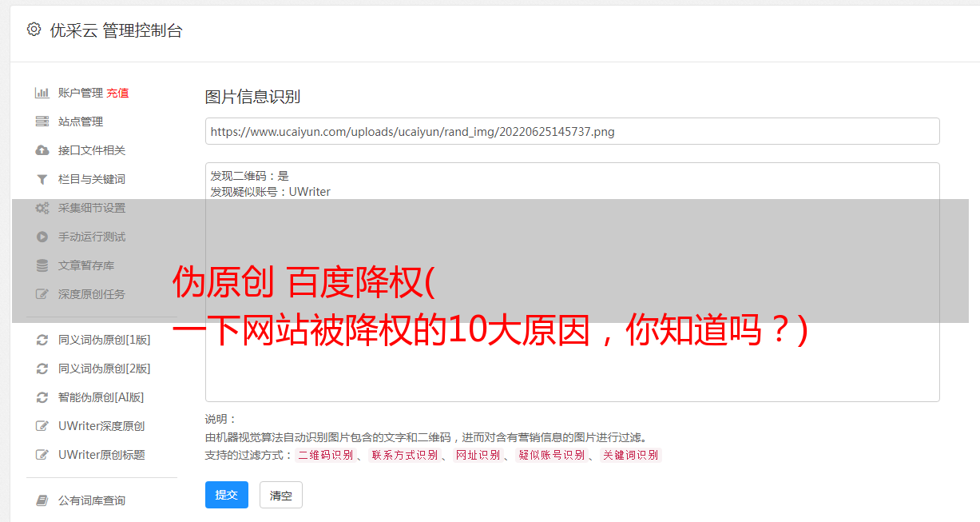980x522 pixels.
Task: Open 同义词伪原创[2版]
Action: pos(104,369)
